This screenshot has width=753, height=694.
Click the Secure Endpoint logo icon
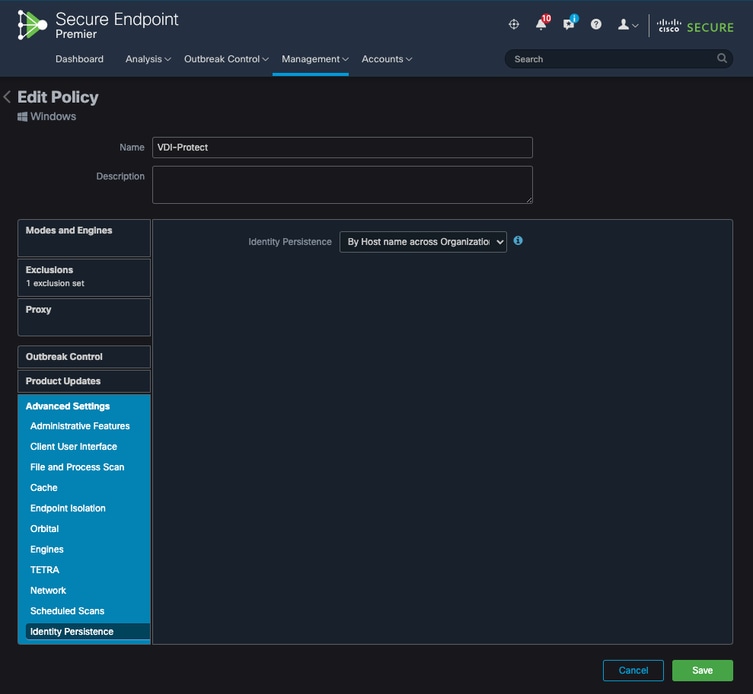[x=32, y=25]
